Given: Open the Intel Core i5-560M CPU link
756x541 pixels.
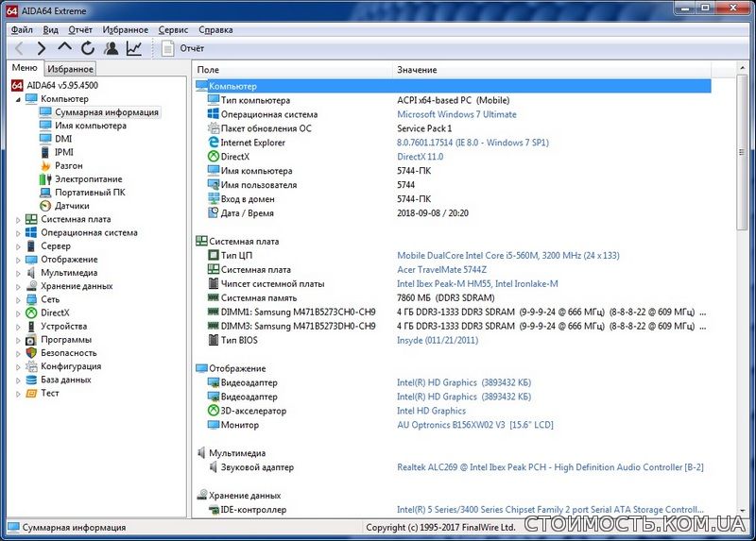Looking at the screenshot, I should click(x=508, y=255).
